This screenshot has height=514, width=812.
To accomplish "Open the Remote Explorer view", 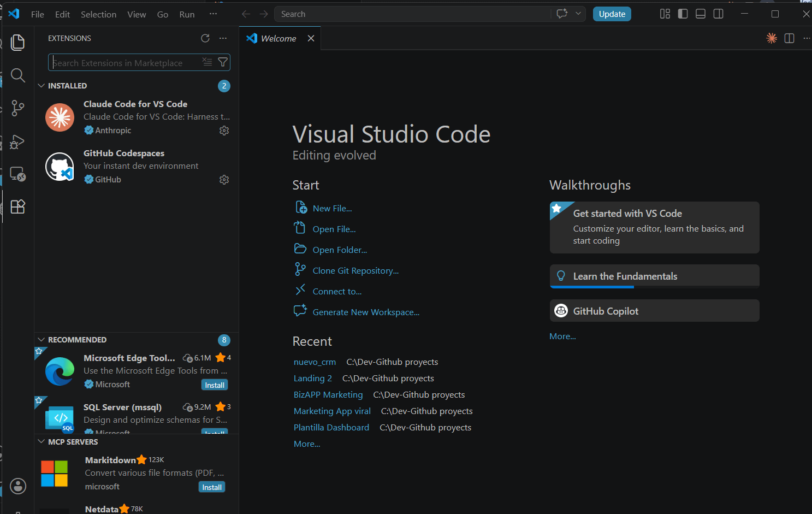I will [x=18, y=174].
